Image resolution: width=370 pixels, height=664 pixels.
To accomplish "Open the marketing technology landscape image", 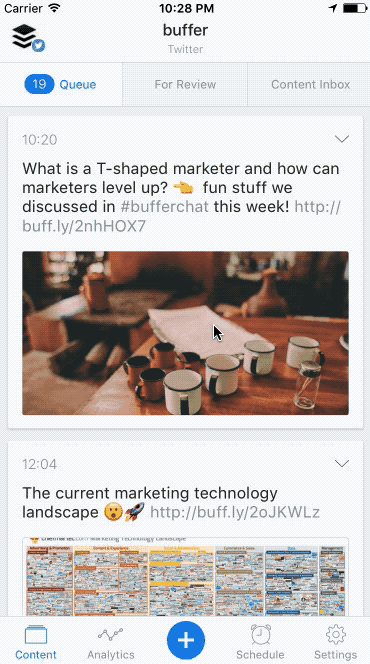I will click(185, 577).
